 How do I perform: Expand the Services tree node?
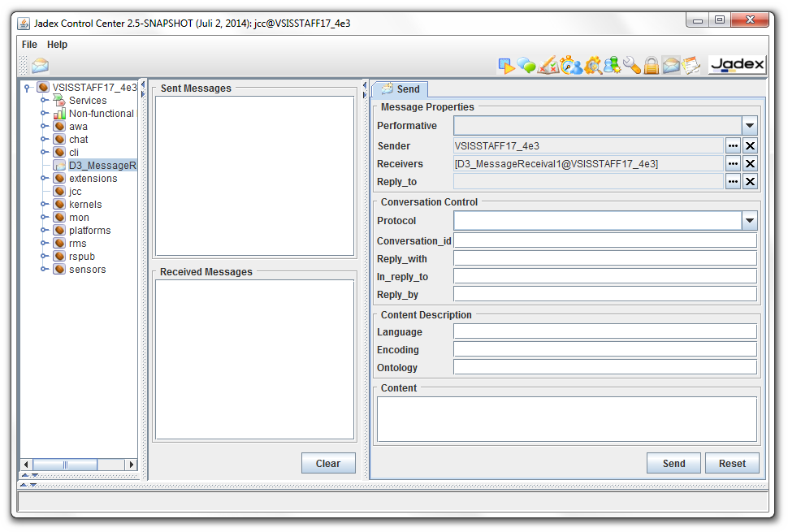point(45,101)
